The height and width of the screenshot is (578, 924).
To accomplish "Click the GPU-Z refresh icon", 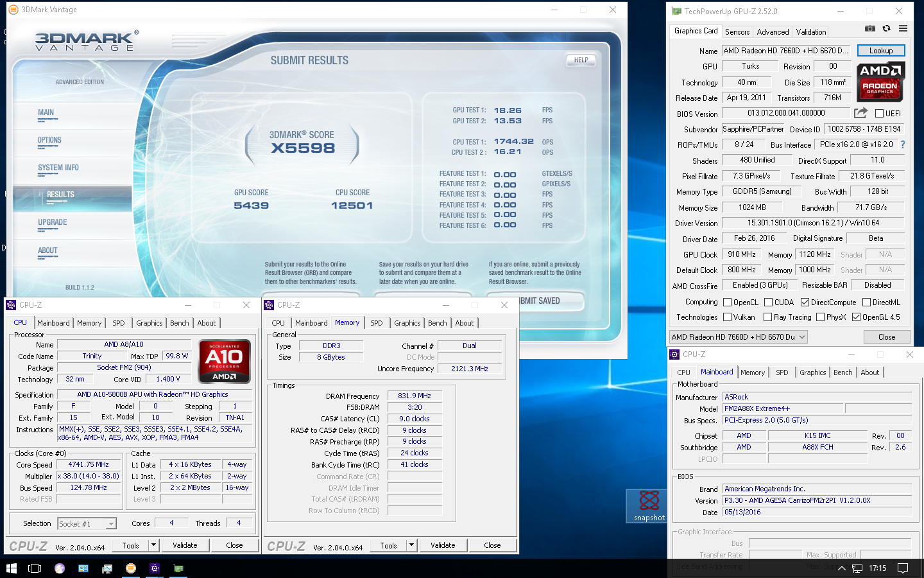I will coord(886,29).
